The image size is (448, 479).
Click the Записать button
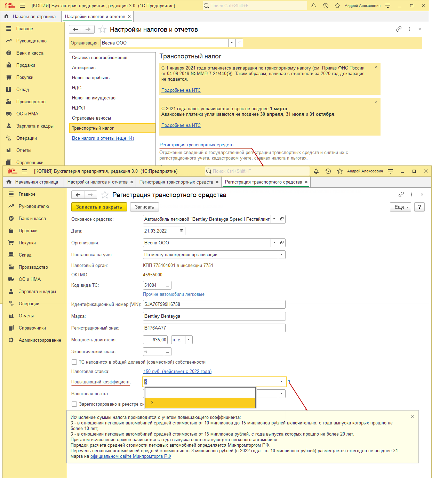[144, 207]
